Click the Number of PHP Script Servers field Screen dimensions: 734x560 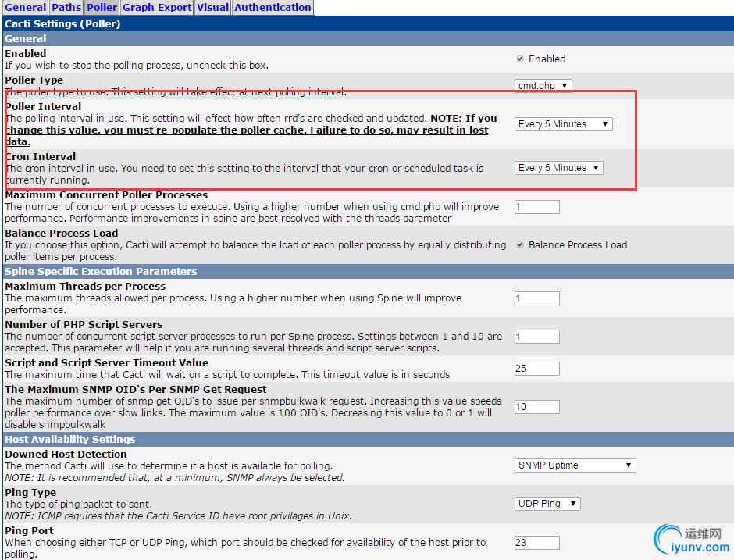[x=537, y=337]
